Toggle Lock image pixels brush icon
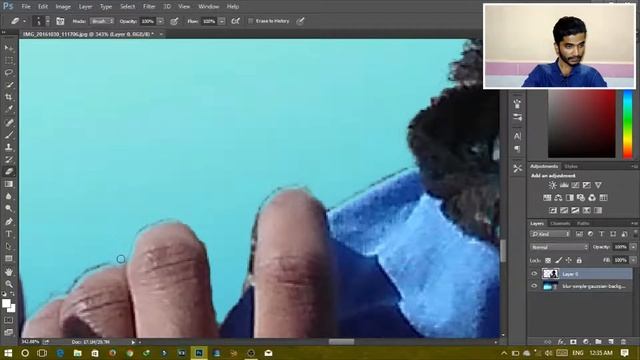Image resolution: width=640 pixels, height=360 pixels. click(558, 260)
